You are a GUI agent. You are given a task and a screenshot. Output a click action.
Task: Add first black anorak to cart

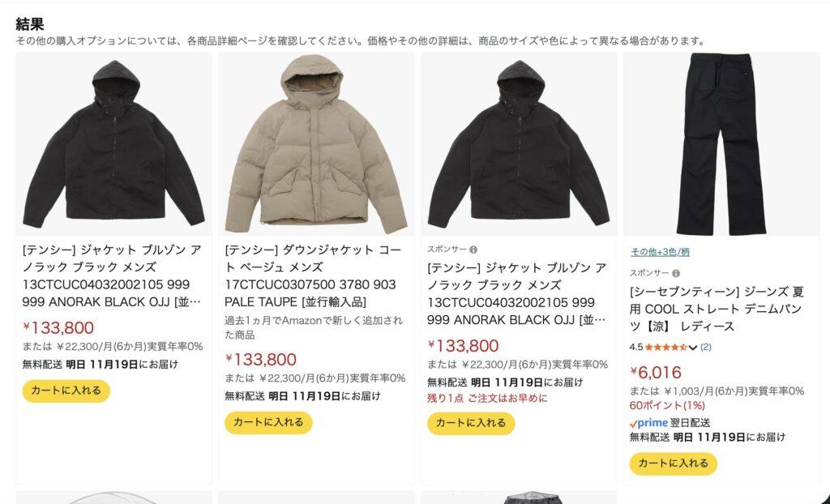66,391
